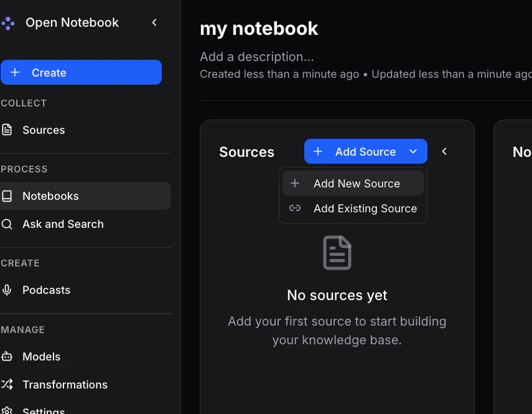Image resolution: width=532 pixels, height=414 pixels.
Task: Click the Models robot icon
Action: tap(7, 357)
